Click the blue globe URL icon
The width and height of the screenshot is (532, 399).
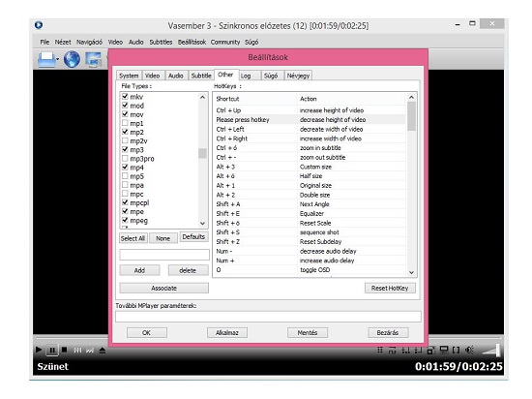click(x=72, y=59)
